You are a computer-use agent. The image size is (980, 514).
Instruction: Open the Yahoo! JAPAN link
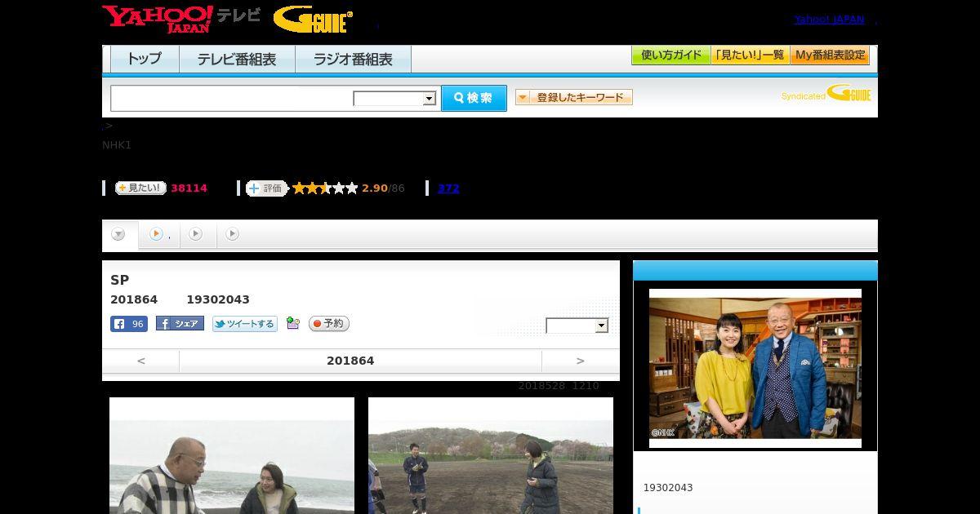coord(829,20)
